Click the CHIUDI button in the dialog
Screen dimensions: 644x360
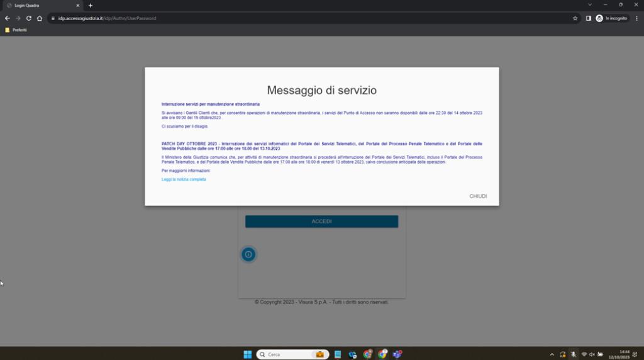click(x=478, y=196)
